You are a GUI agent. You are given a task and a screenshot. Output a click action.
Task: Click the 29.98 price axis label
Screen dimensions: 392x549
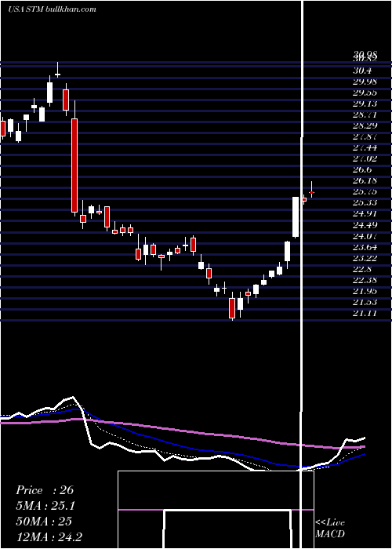click(x=365, y=82)
